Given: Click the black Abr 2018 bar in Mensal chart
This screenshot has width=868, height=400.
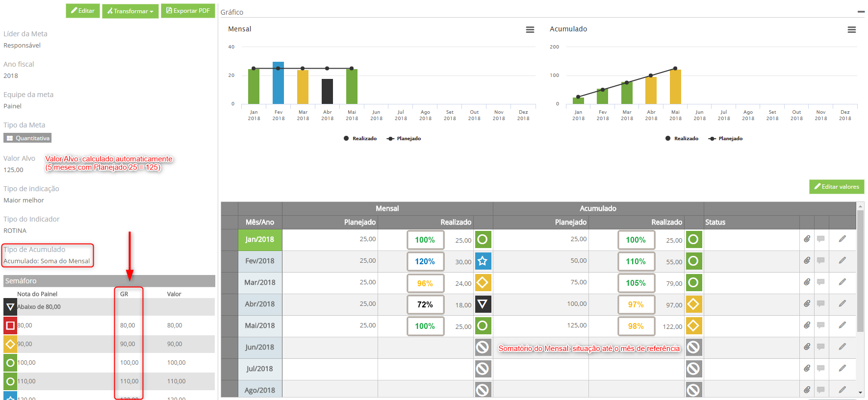Looking at the screenshot, I should coord(328,91).
